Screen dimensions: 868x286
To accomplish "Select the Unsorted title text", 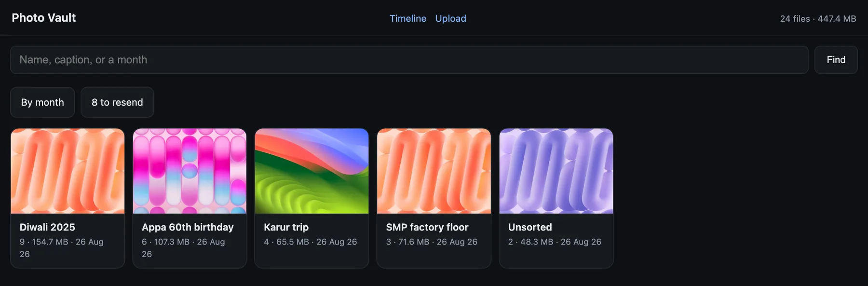I will (x=530, y=227).
